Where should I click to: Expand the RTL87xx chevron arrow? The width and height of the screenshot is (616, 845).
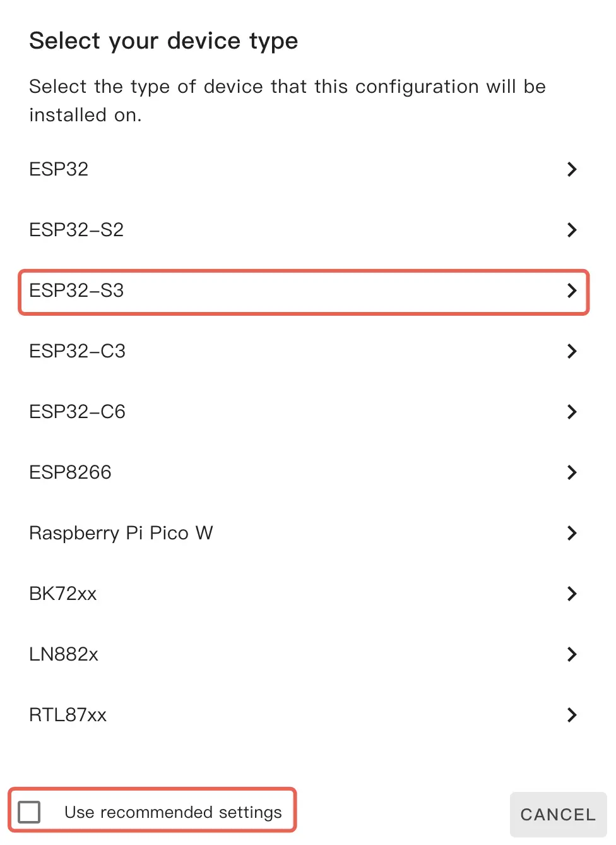coord(572,715)
